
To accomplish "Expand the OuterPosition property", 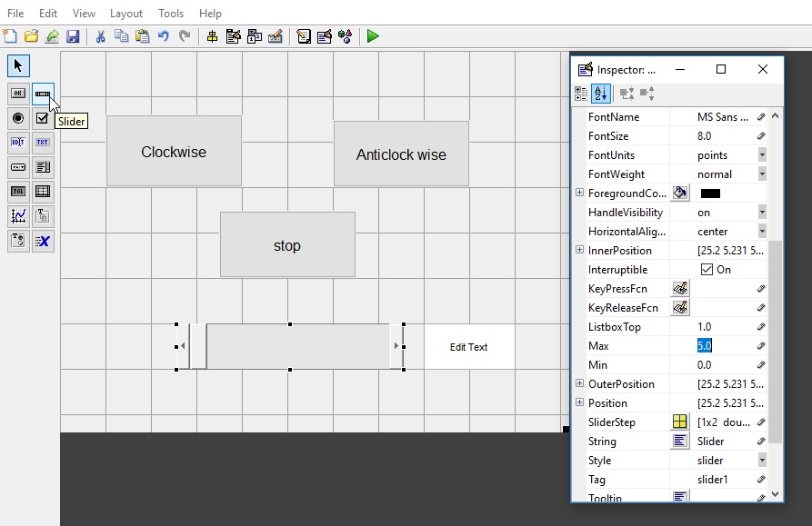I will (579, 383).
